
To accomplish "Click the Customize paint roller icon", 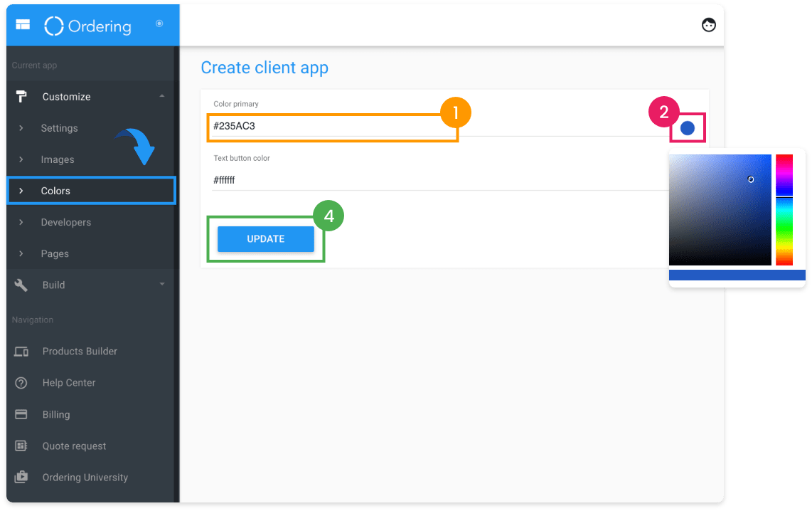I will (x=21, y=96).
